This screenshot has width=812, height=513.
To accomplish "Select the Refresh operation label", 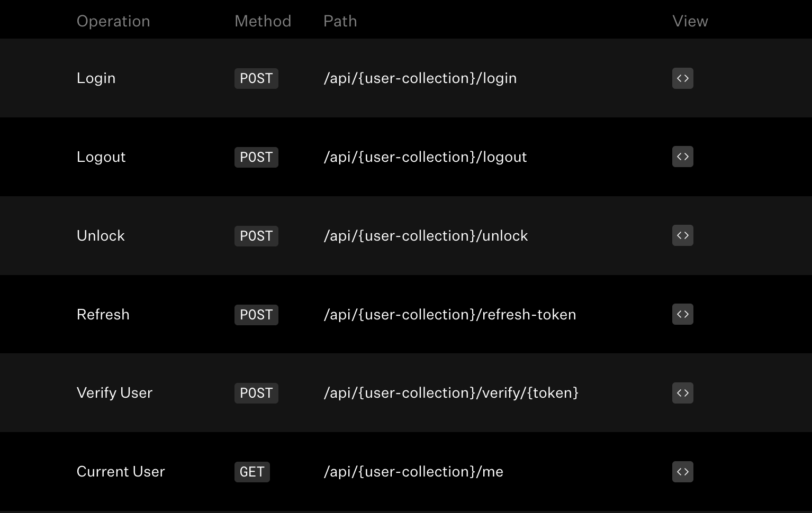I will 103,314.
